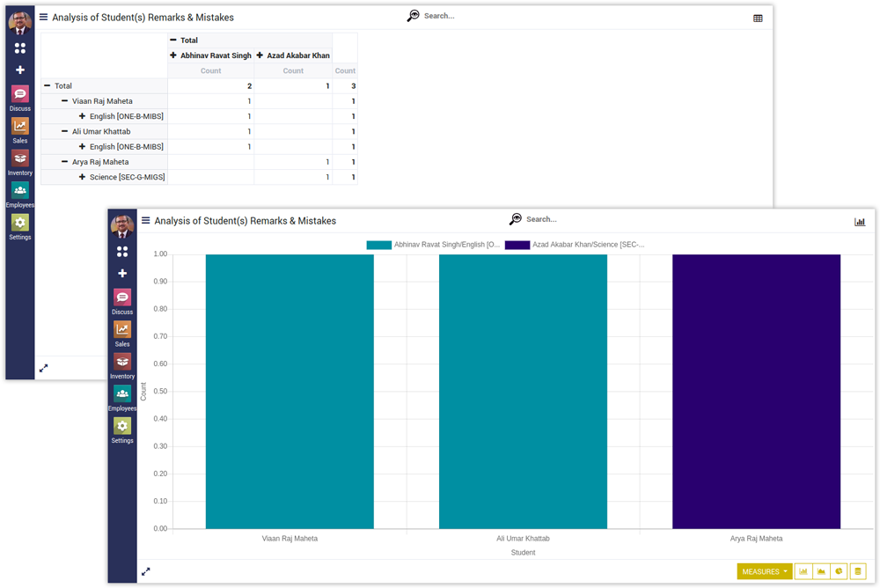The width and height of the screenshot is (880, 588).
Task: Open Inventory app in front sidebar
Action: click(122, 365)
